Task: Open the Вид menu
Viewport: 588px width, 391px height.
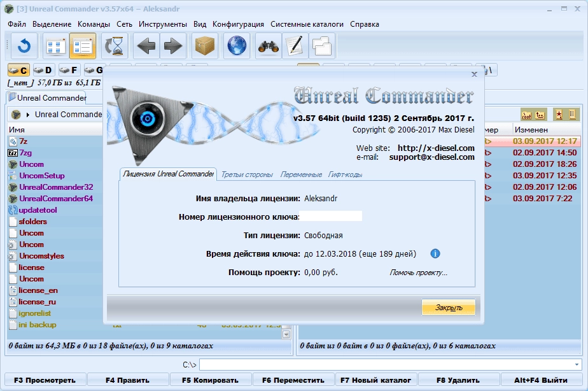Action: click(200, 24)
